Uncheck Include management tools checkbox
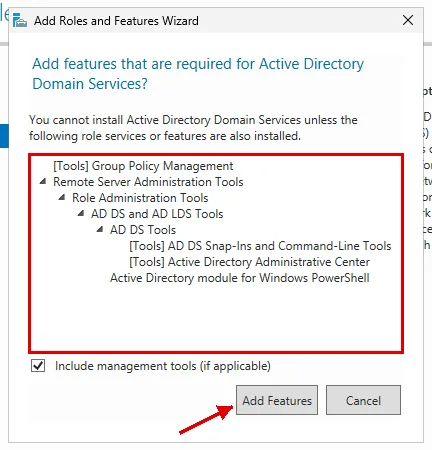This screenshot has width=432, height=450. [38, 366]
